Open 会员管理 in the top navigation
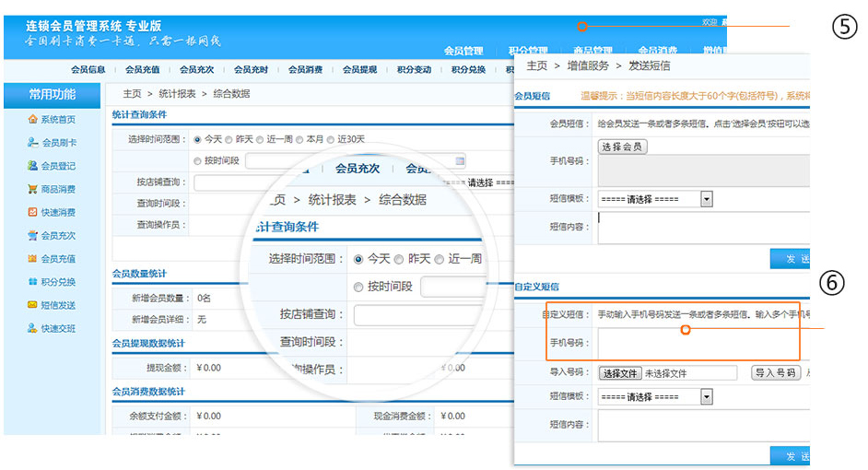The width and height of the screenshot is (868, 470). click(x=463, y=51)
